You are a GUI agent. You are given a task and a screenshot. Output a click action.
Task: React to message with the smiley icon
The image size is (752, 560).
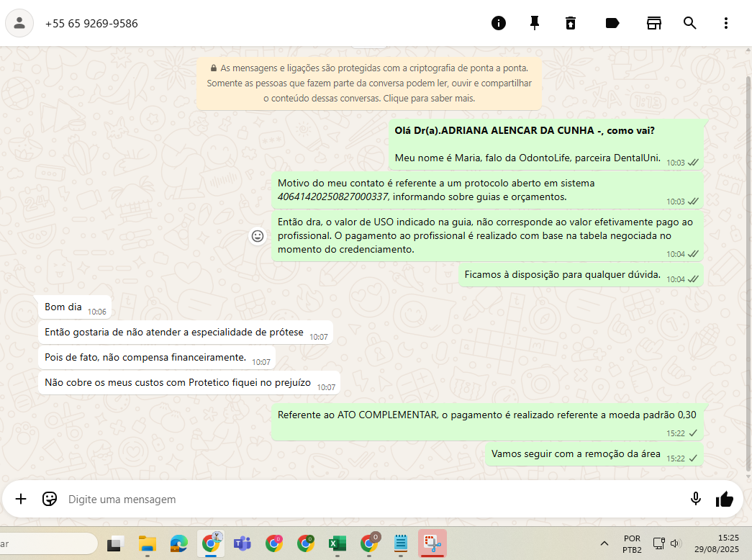pos(257,236)
